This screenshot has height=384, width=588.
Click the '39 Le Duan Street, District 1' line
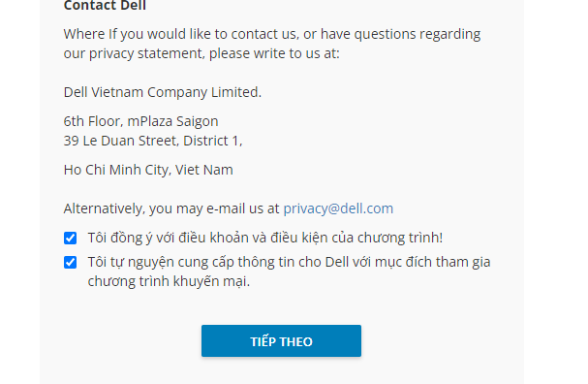[153, 141]
